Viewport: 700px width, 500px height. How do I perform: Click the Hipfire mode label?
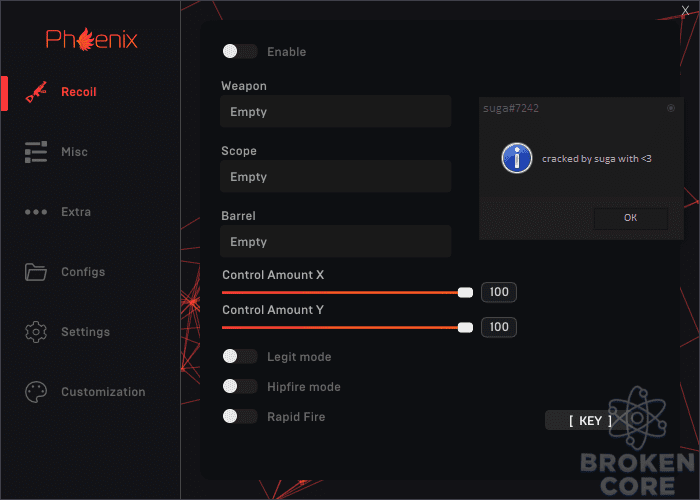point(304,387)
